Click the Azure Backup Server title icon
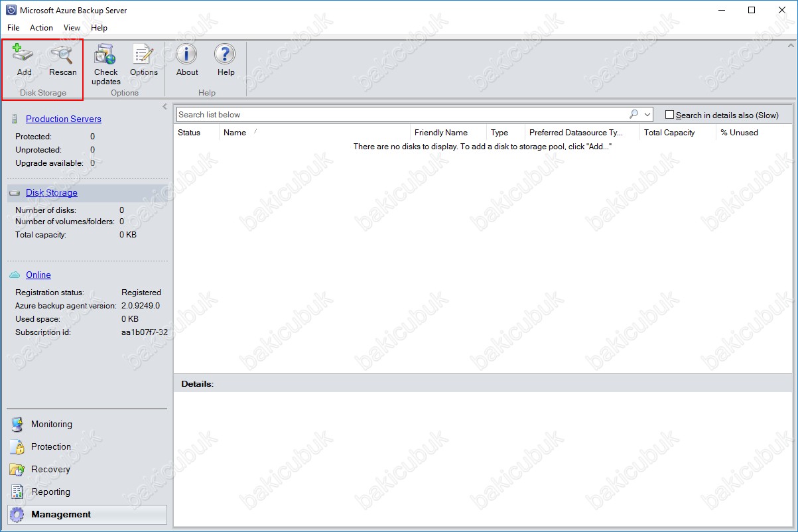This screenshot has width=798, height=532. point(10,11)
